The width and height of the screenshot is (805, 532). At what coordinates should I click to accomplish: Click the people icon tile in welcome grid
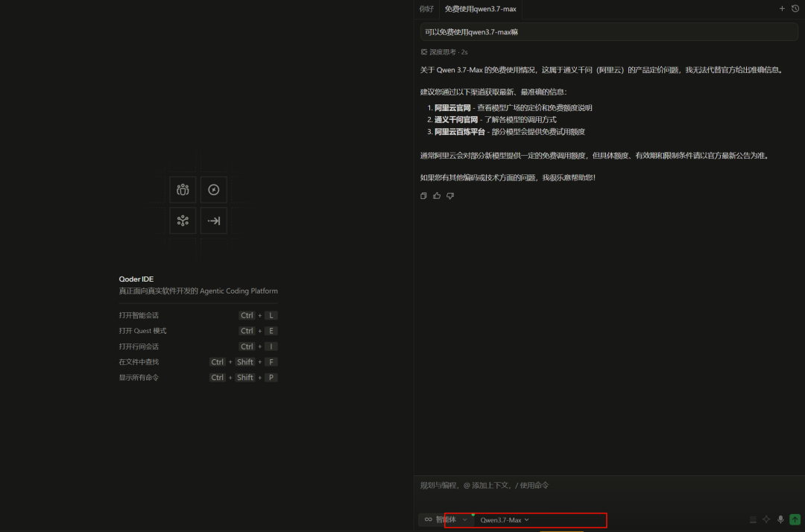(183, 190)
